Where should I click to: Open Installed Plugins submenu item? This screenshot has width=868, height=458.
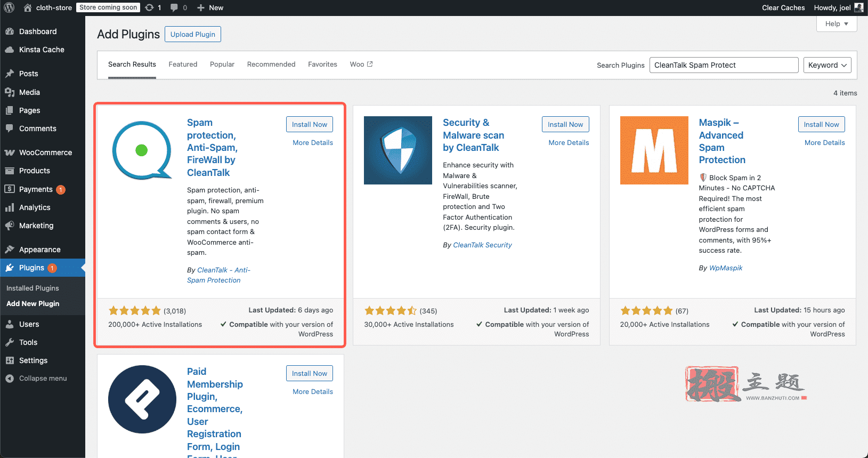click(33, 288)
